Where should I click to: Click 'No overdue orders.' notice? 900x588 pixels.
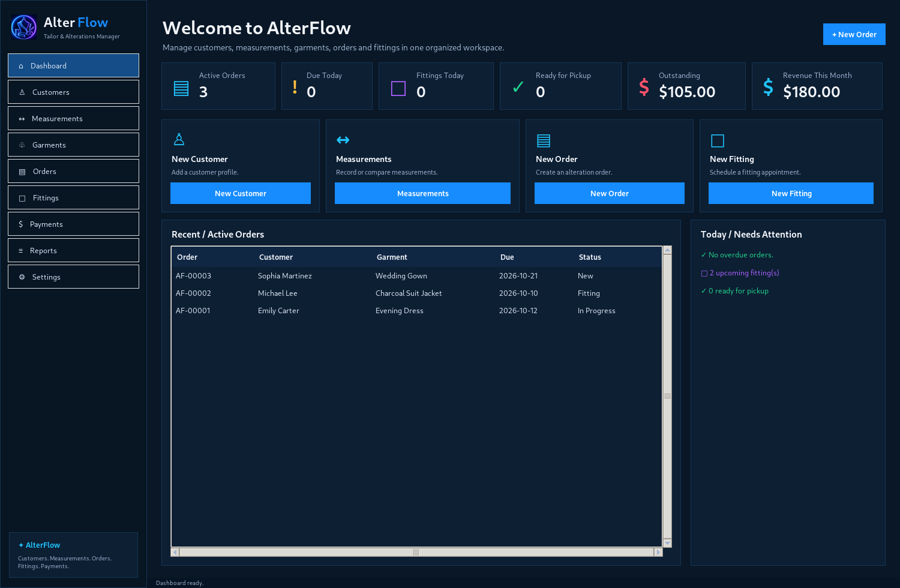tap(737, 255)
